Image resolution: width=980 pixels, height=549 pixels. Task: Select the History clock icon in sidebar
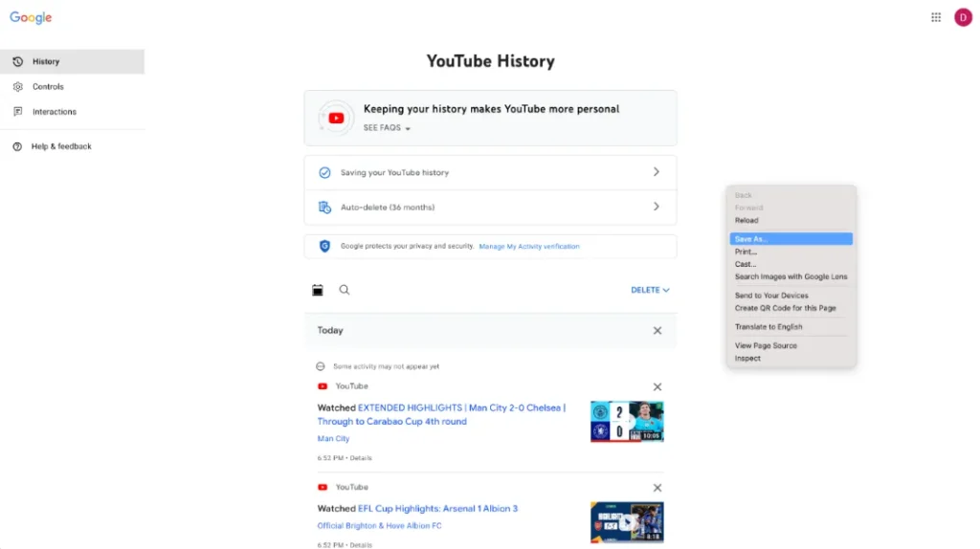point(17,62)
